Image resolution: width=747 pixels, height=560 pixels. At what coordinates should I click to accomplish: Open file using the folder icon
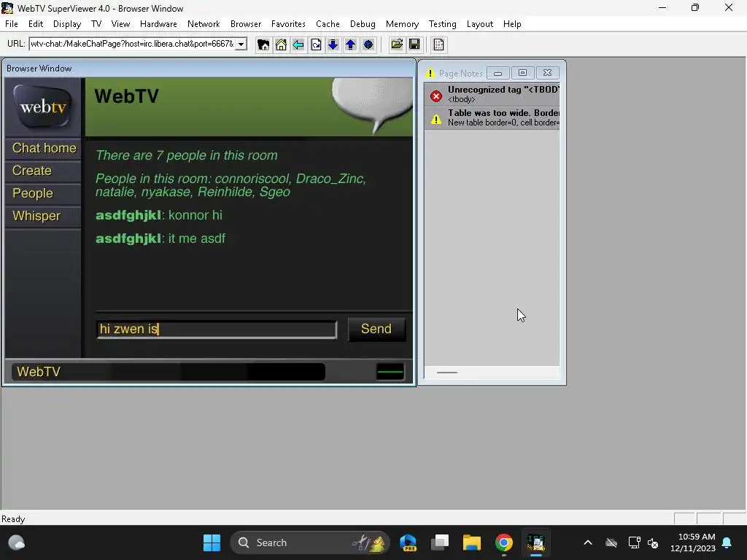pos(397,44)
